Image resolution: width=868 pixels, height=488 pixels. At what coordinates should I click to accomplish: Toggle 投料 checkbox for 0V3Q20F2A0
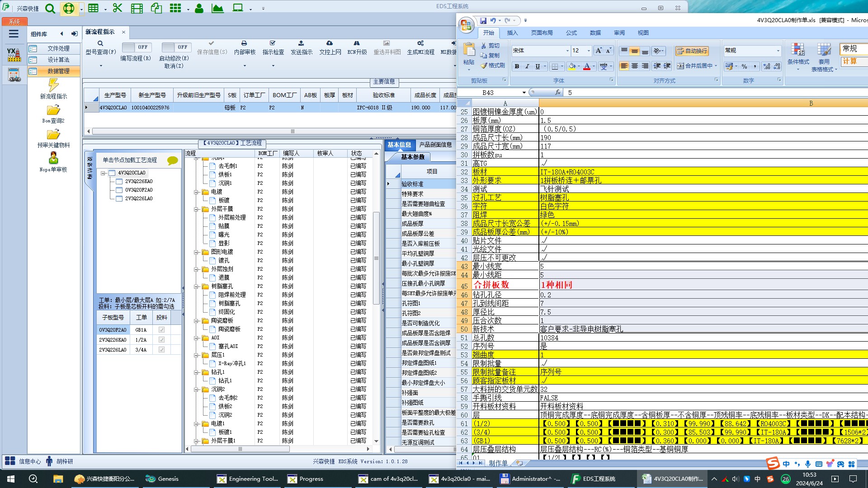[161, 330]
